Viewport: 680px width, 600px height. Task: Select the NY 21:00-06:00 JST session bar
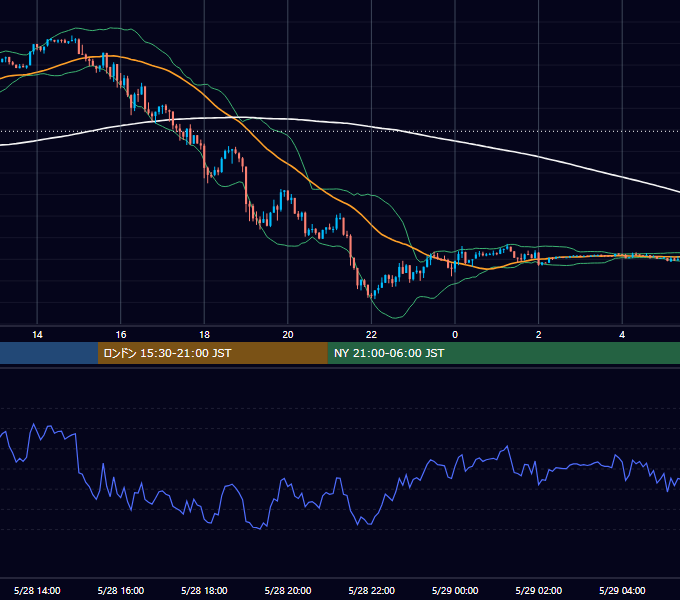tap(503, 353)
